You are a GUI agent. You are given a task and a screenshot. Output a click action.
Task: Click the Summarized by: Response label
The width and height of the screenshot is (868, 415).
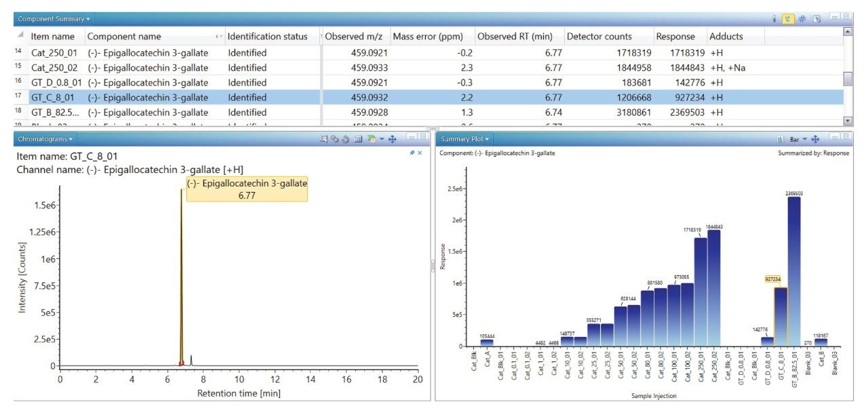click(813, 153)
